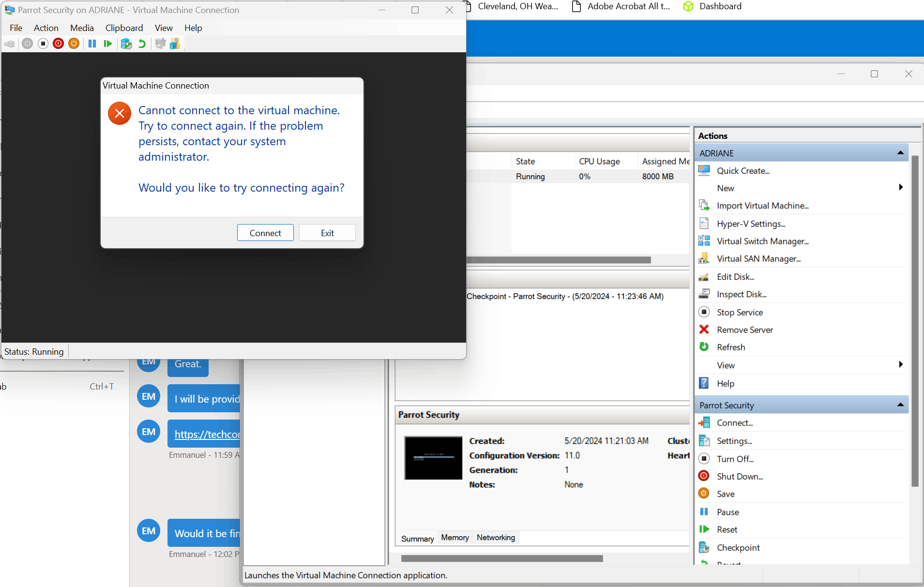Click the Connect button in the error dialog
Screen dimensions: 924x587
coord(265,233)
